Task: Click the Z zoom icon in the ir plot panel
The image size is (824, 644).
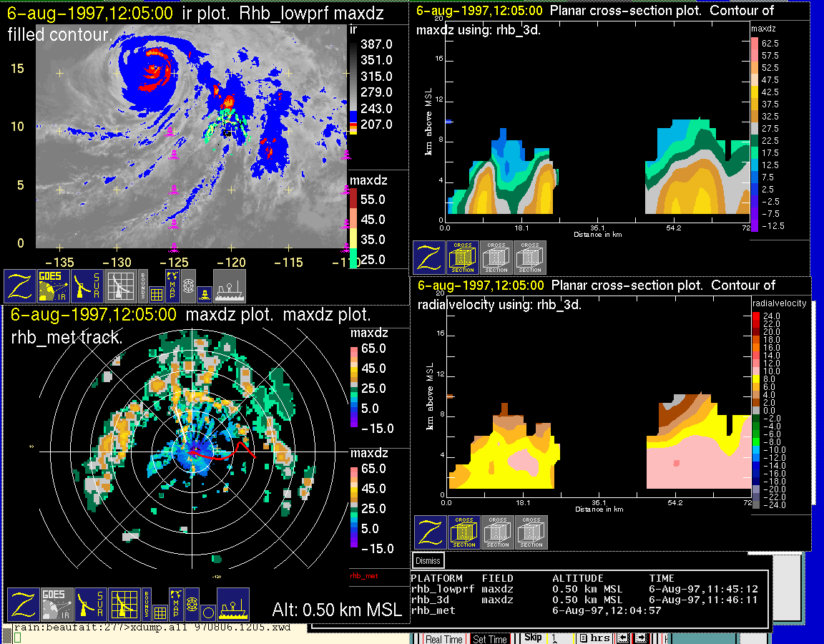Action: click(x=21, y=286)
